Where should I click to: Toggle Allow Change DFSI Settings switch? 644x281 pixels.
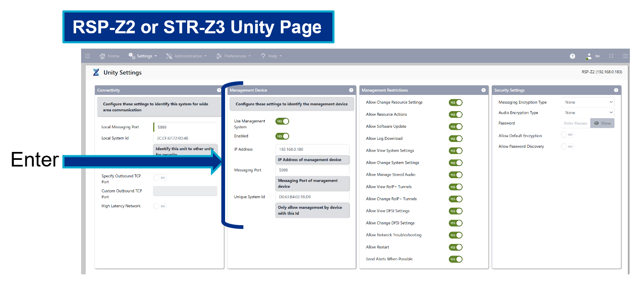tap(456, 223)
